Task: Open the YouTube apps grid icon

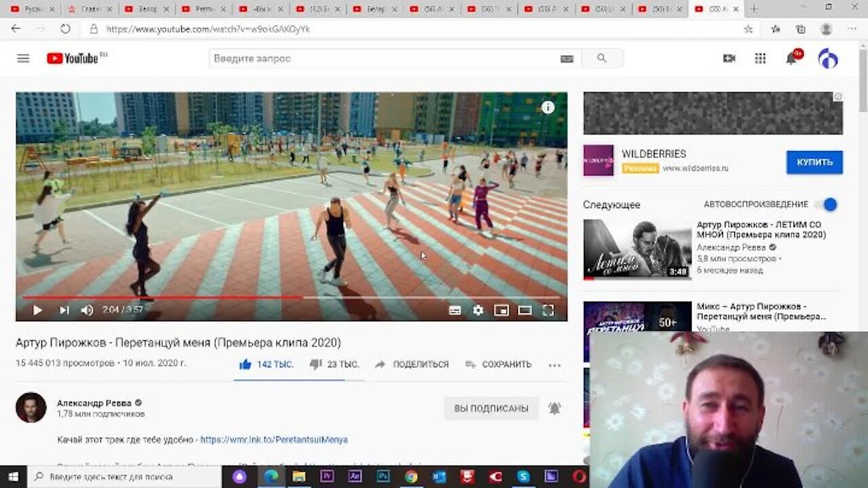Action: click(760, 58)
